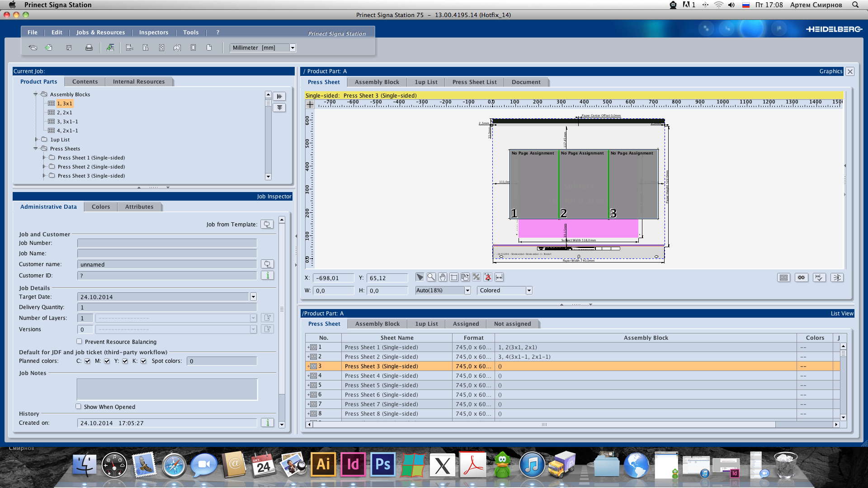Viewport: 868px width, 488px height.
Task: Expand Press Sheet 1 (Single-sided) node
Action: (x=44, y=157)
